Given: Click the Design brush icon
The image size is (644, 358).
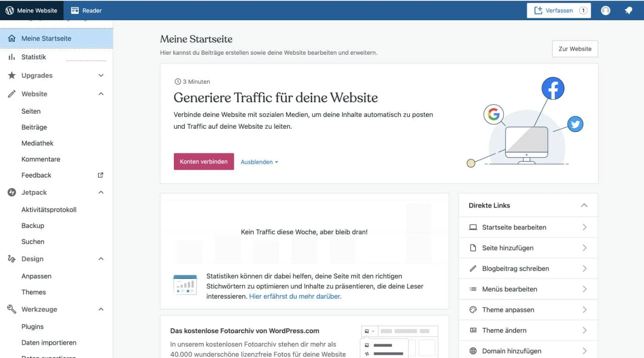Looking at the screenshot, I should pos(11,259).
